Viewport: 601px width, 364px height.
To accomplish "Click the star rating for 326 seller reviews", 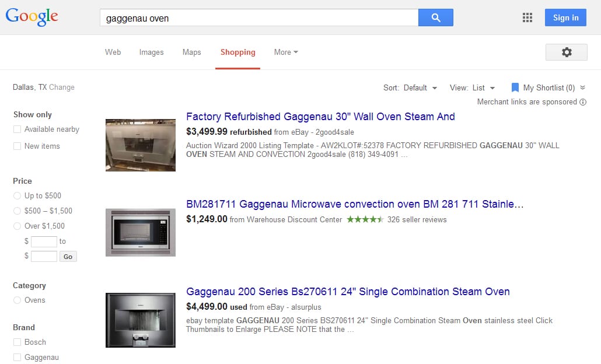I will (x=364, y=220).
